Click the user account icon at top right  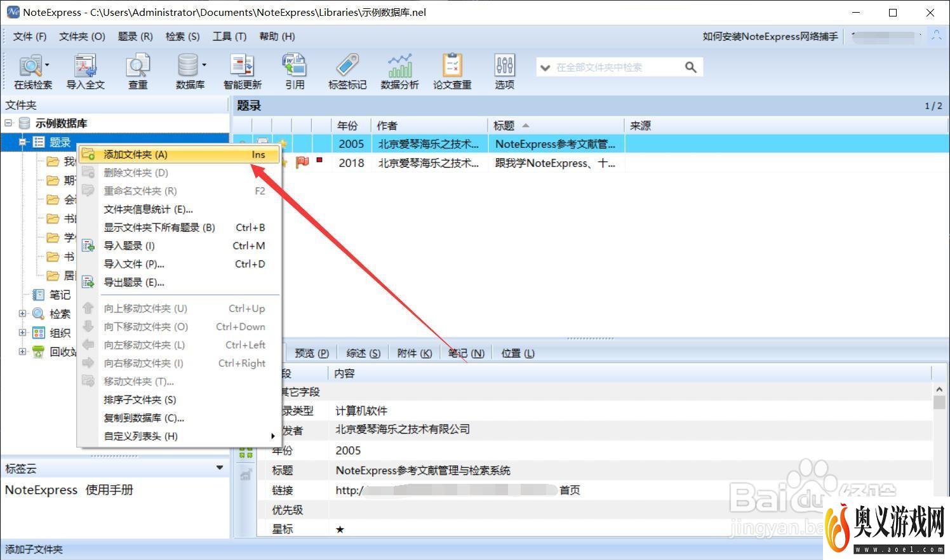pos(936,36)
